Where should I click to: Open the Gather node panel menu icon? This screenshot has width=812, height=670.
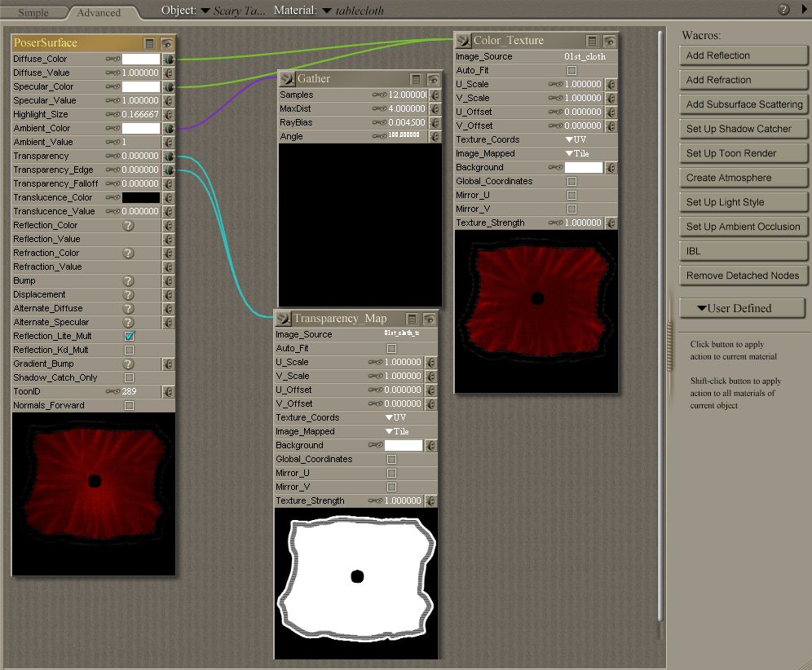pos(416,79)
